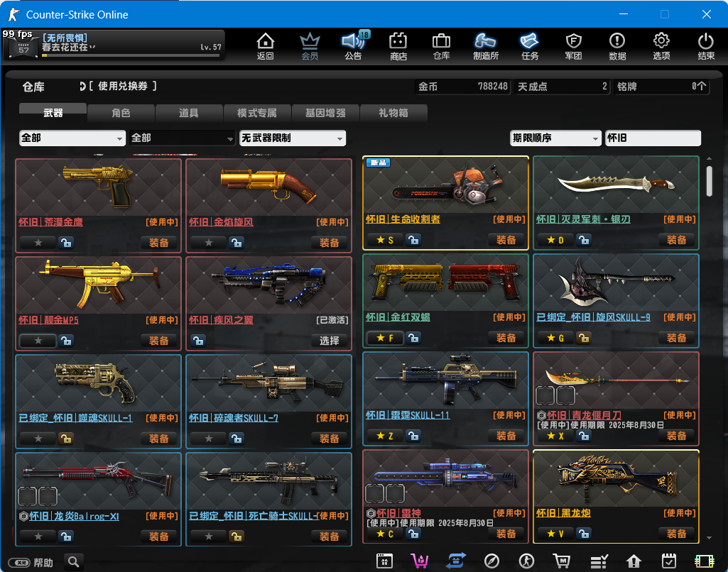Switch to the 模式专属 tab
728x572 pixels.
257,113
